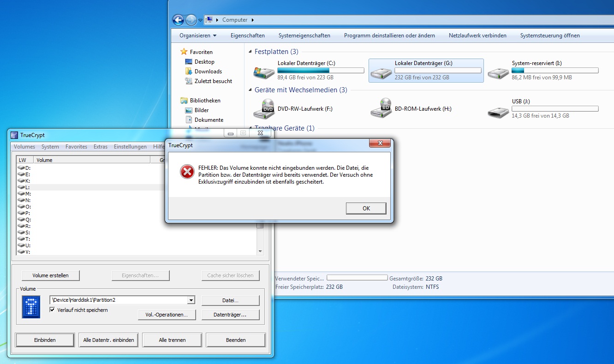Viewport: 614px width, 364px height.
Task: Select drive letter R: in TrueCrypt list
Action: [x=24, y=226]
